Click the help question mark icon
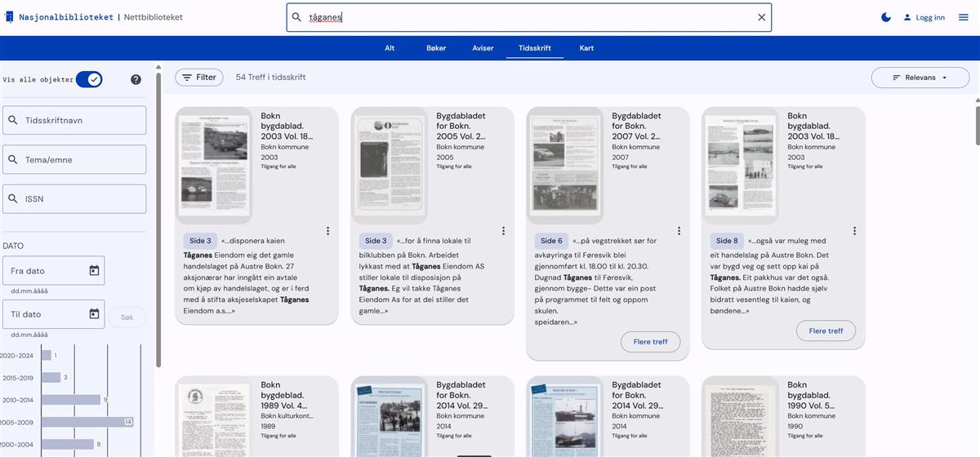The width and height of the screenshot is (980, 457). click(136, 79)
